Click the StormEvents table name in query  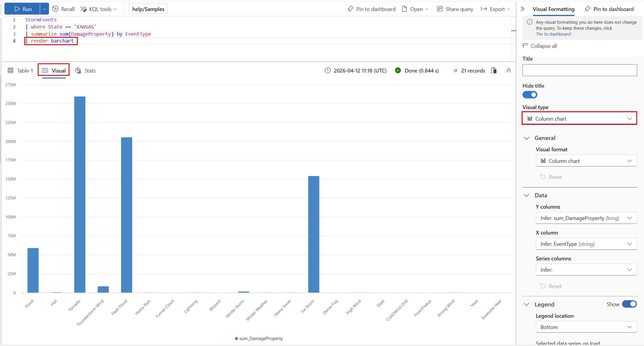click(x=41, y=20)
